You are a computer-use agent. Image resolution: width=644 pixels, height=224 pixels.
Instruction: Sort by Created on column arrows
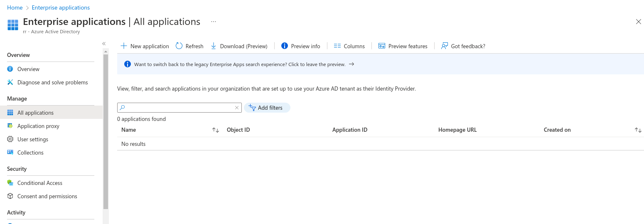638,130
